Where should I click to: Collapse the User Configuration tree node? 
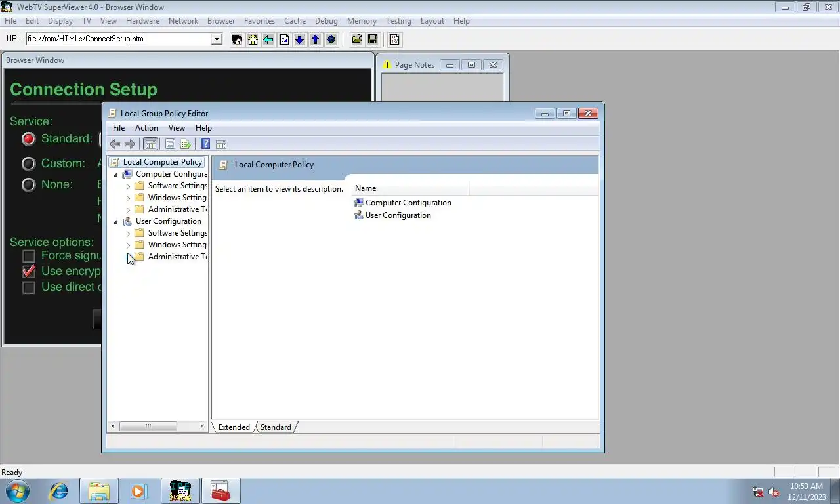pos(116,222)
